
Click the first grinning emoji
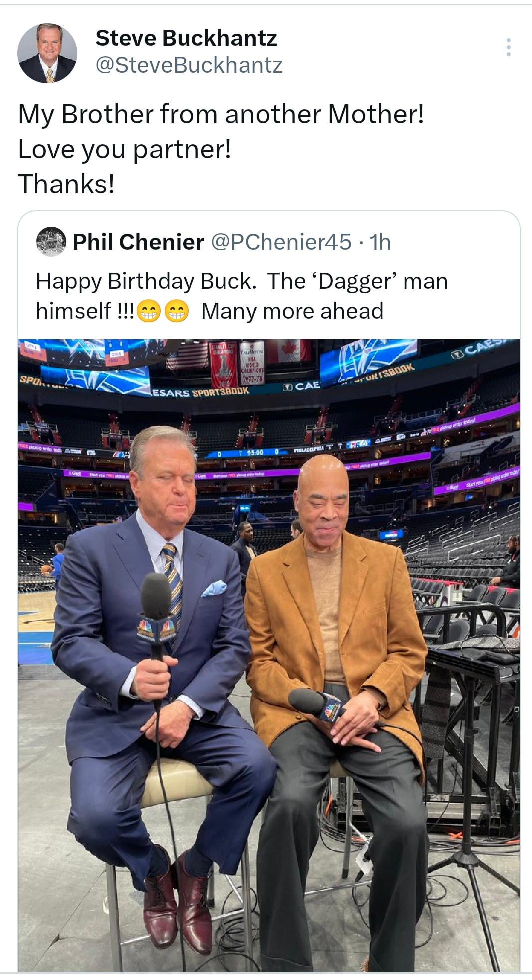click(x=148, y=312)
